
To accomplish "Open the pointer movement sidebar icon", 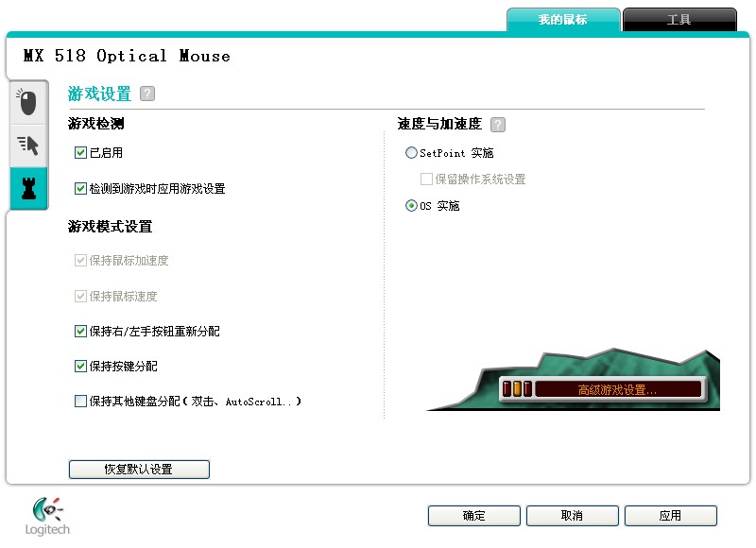I will click(x=28, y=146).
